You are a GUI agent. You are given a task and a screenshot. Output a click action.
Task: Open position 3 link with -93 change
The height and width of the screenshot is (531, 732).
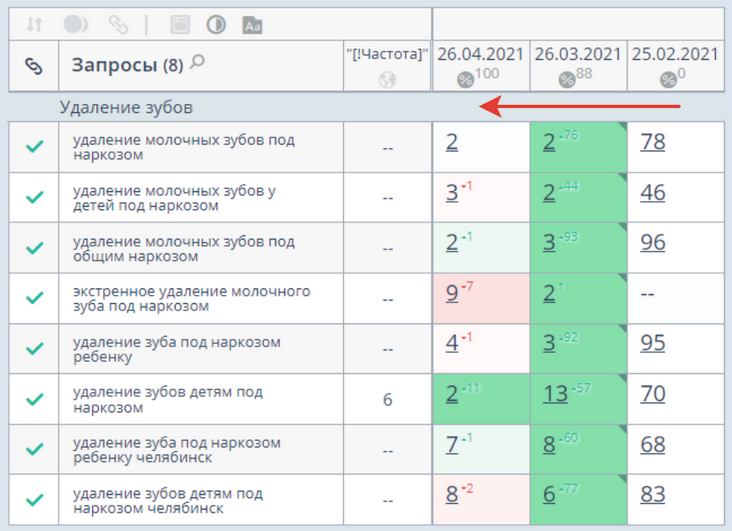pyautogui.click(x=549, y=242)
